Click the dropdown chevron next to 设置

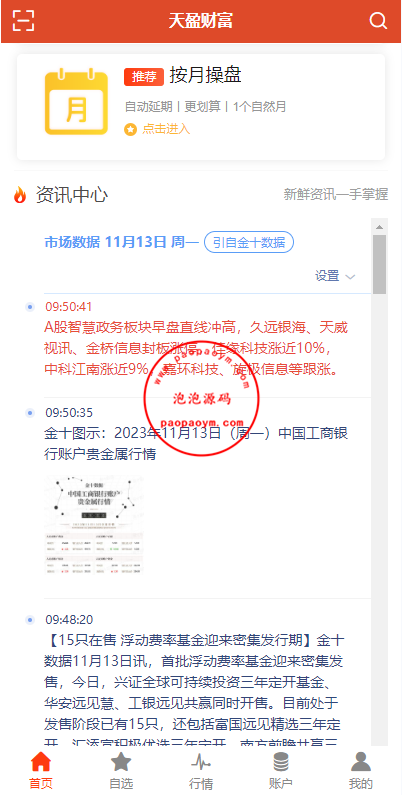click(350, 277)
